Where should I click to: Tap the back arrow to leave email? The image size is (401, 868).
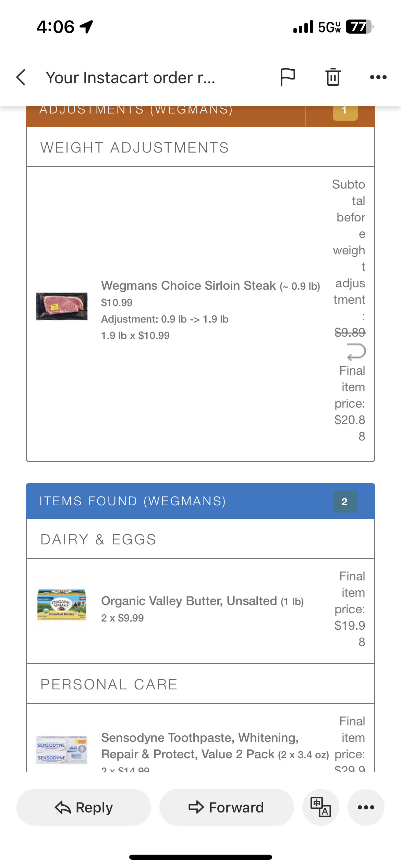[x=21, y=77]
